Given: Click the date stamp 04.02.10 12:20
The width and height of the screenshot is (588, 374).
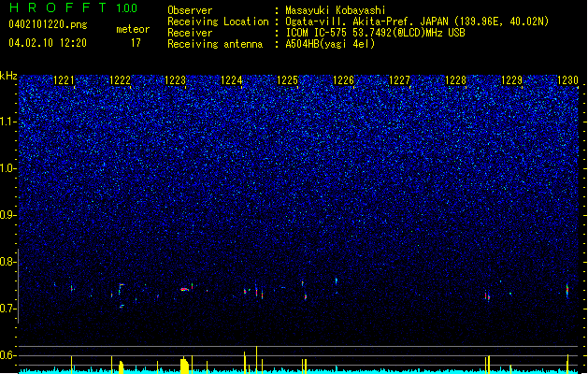Looking at the screenshot, I should [48, 43].
